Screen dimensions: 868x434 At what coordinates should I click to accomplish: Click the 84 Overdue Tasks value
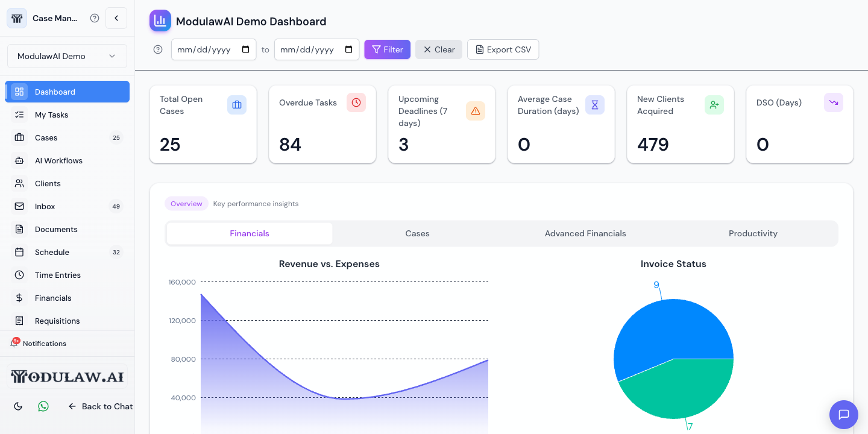coord(290,145)
